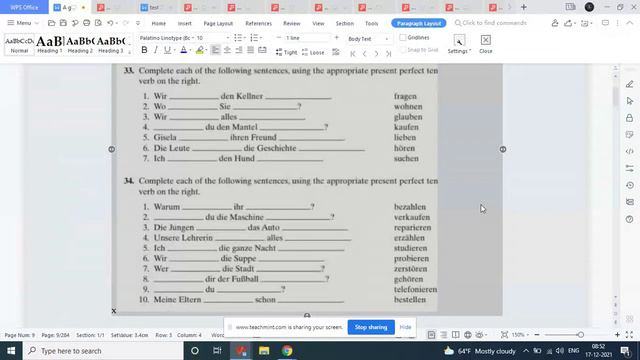Open the line spacing dropdown

[x=307, y=38]
